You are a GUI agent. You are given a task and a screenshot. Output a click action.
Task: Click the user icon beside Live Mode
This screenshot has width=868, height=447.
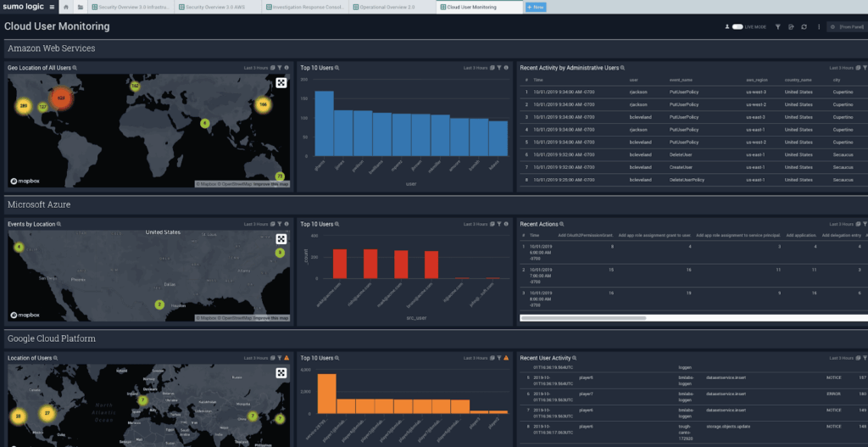point(727,26)
